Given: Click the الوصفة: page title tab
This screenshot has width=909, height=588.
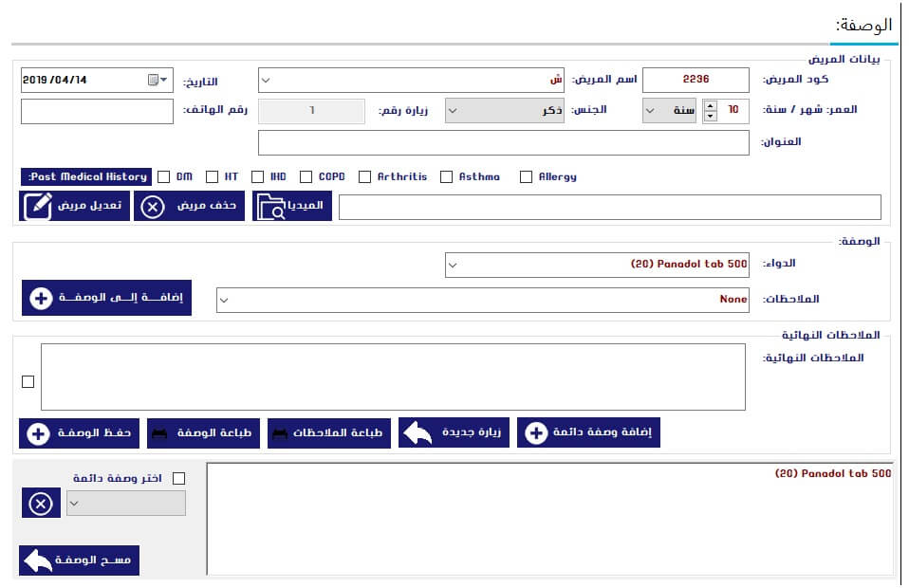Looking at the screenshot, I should [863, 26].
